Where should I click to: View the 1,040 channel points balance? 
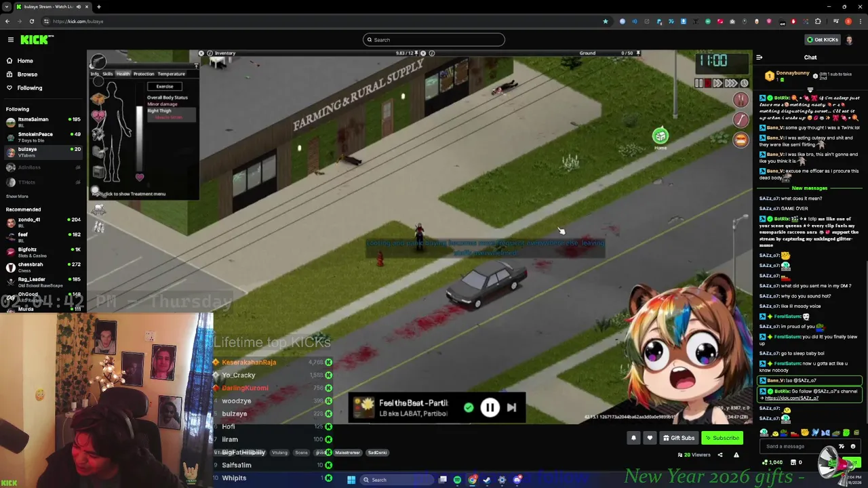(x=772, y=462)
